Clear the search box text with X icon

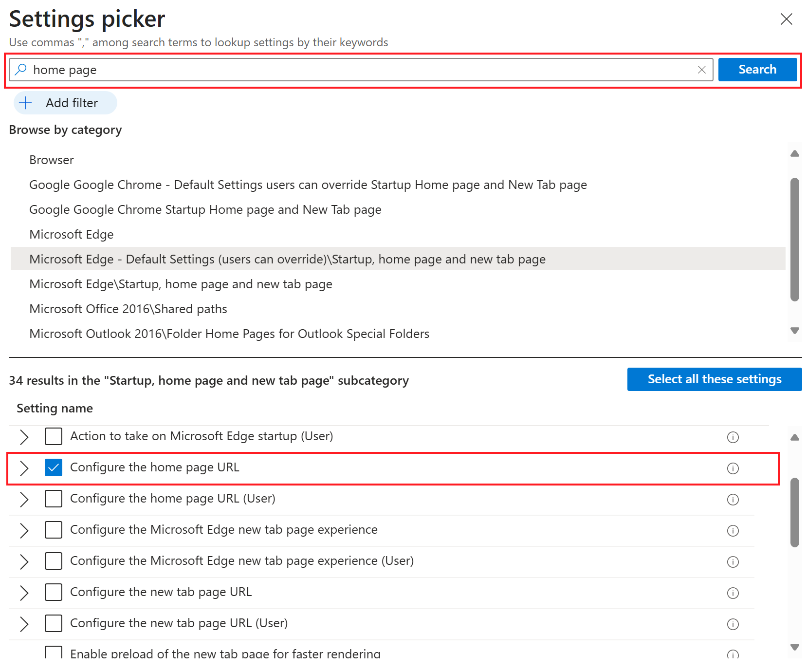(x=701, y=70)
